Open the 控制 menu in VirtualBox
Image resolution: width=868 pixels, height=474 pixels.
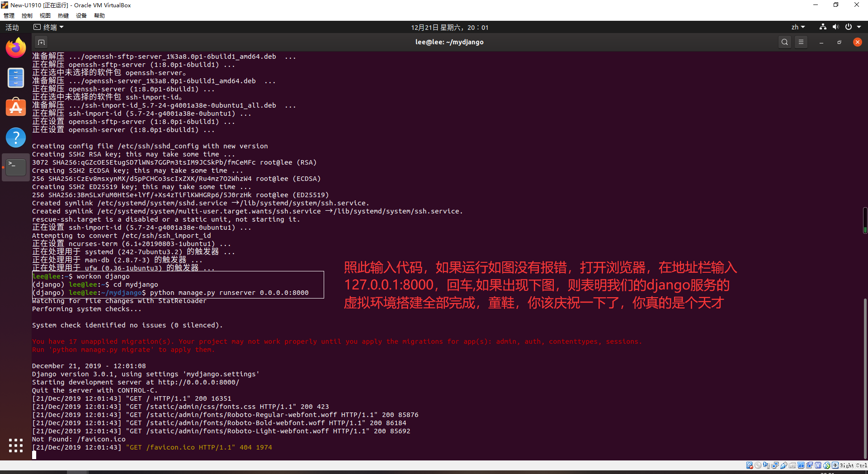(x=27, y=16)
